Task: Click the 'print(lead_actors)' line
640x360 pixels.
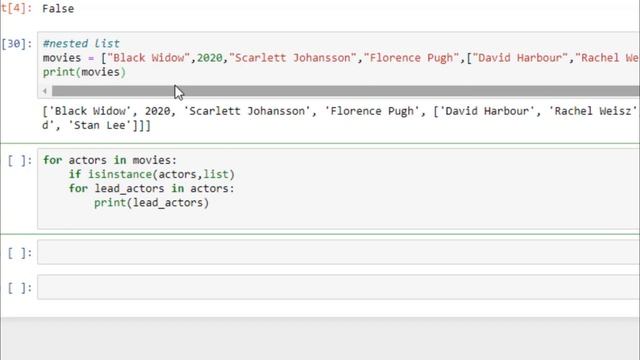Action: pyautogui.click(x=151, y=203)
